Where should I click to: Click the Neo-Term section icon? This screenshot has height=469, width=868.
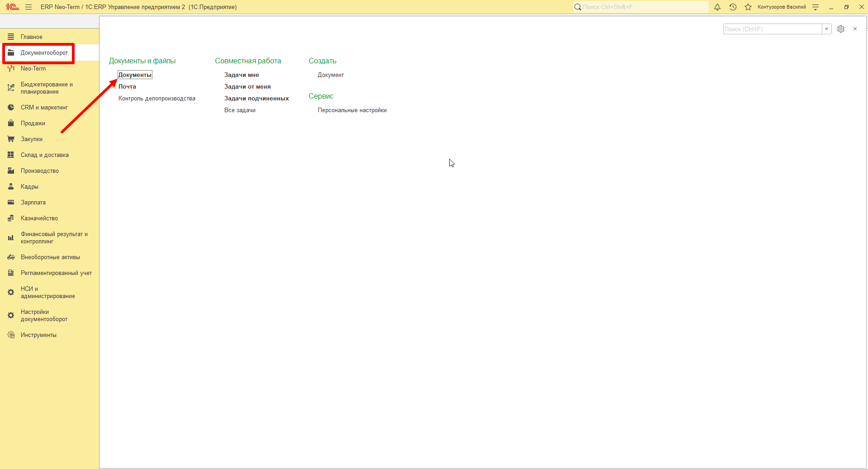click(11, 69)
